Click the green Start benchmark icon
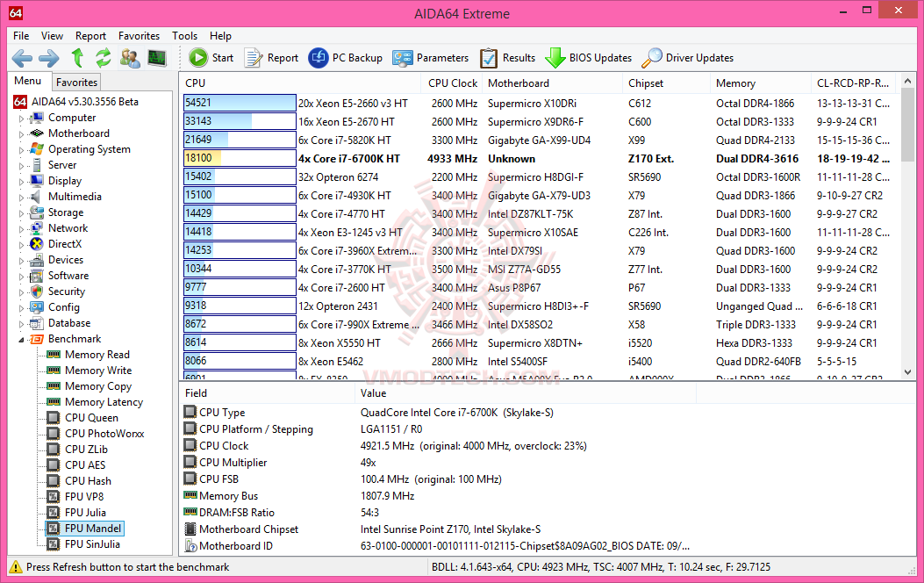The image size is (924, 583). pos(198,57)
